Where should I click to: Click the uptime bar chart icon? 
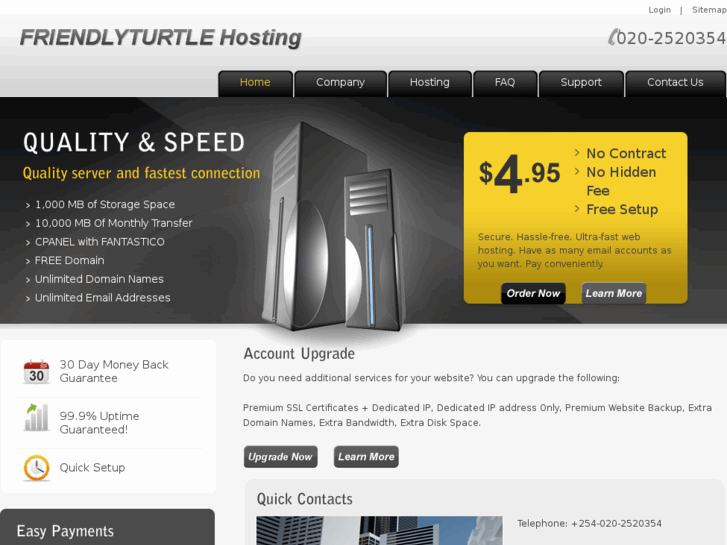click(36, 417)
